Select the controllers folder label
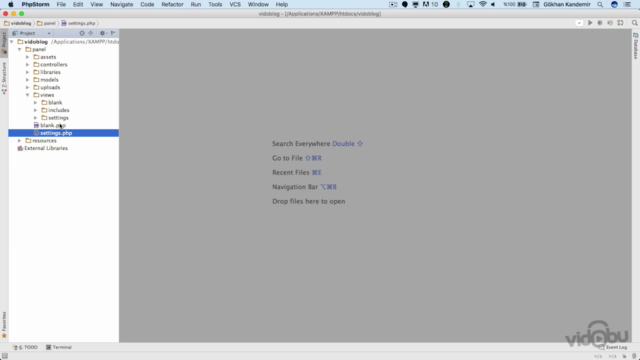The height and width of the screenshot is (360, 640). point(53,64)
